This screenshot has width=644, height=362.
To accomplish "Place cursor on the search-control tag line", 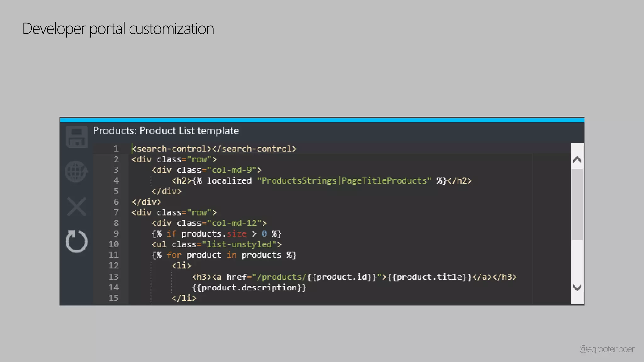I will [x=214, y=149].
